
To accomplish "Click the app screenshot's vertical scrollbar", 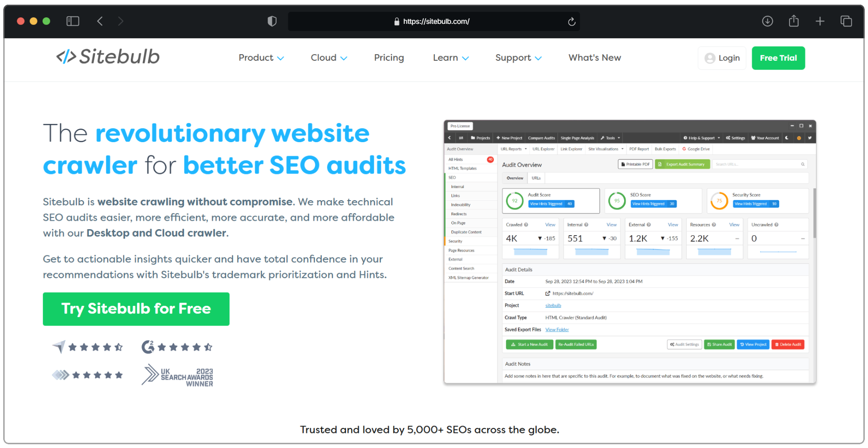I will point(814,213).
